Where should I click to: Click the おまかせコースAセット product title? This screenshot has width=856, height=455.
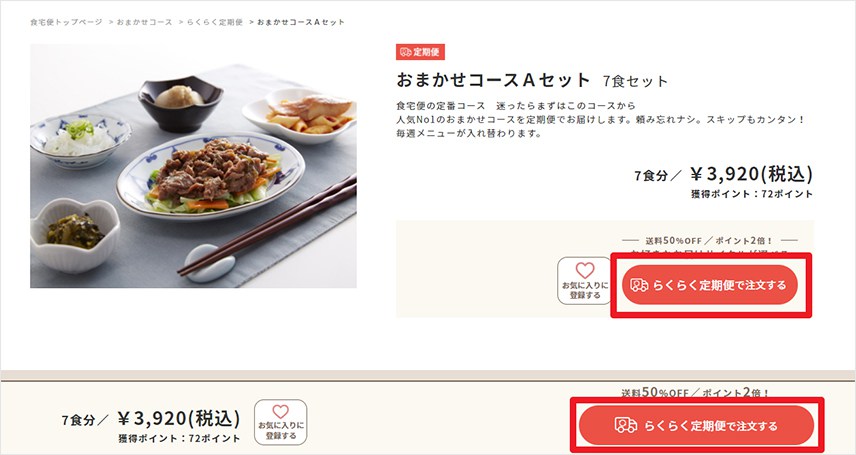pyautogui.click(x=493, y=80)
